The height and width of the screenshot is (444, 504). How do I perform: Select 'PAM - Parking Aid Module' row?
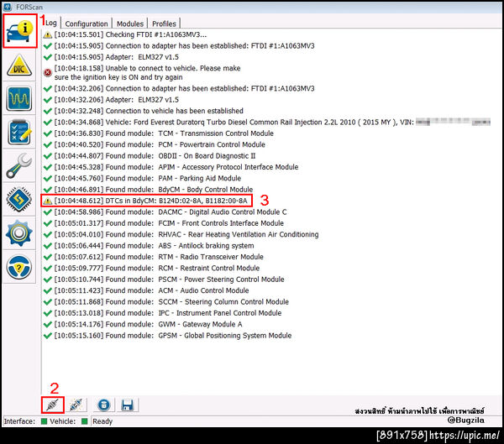(x=142, y=178)
